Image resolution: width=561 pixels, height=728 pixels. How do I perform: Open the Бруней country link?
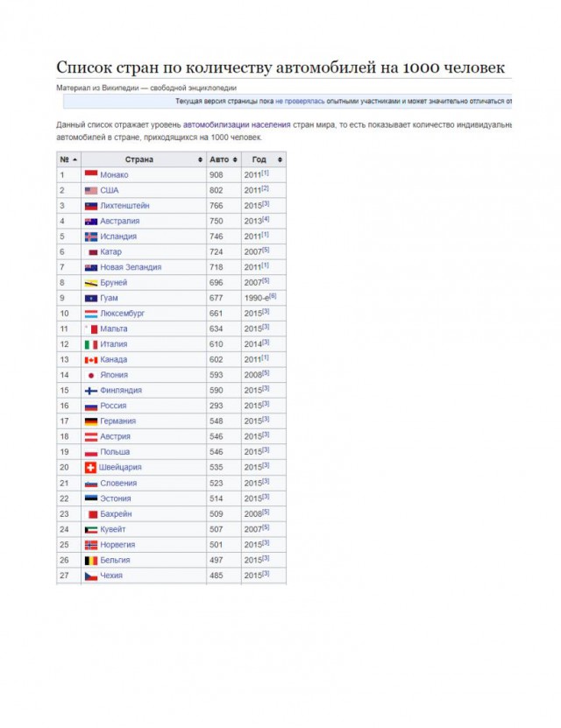click(114, 283)
